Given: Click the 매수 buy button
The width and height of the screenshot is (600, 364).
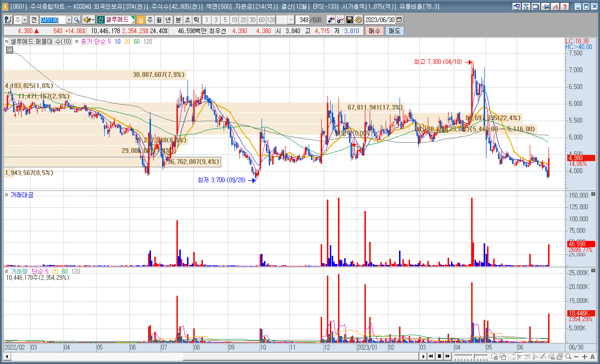Looking at the screenshot, I should click(374, 31).
